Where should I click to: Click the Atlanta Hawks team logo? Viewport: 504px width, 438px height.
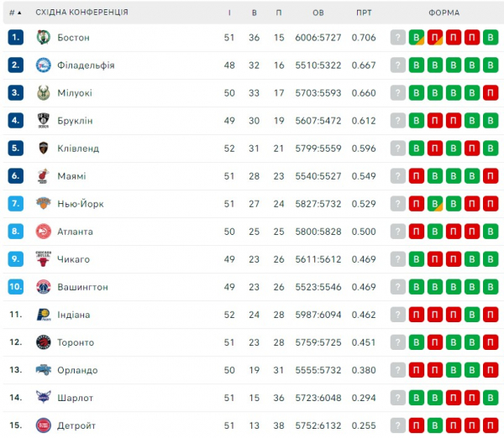(x=44, y=232)
